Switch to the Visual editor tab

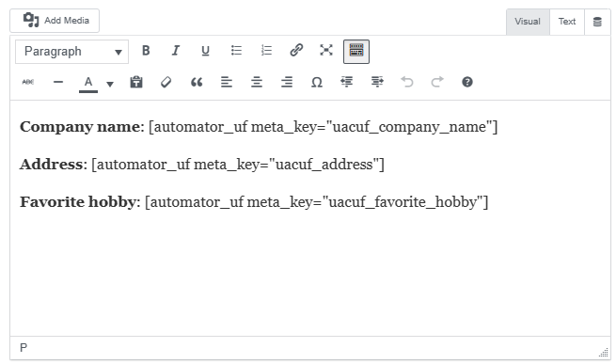(x=528, y=22)
